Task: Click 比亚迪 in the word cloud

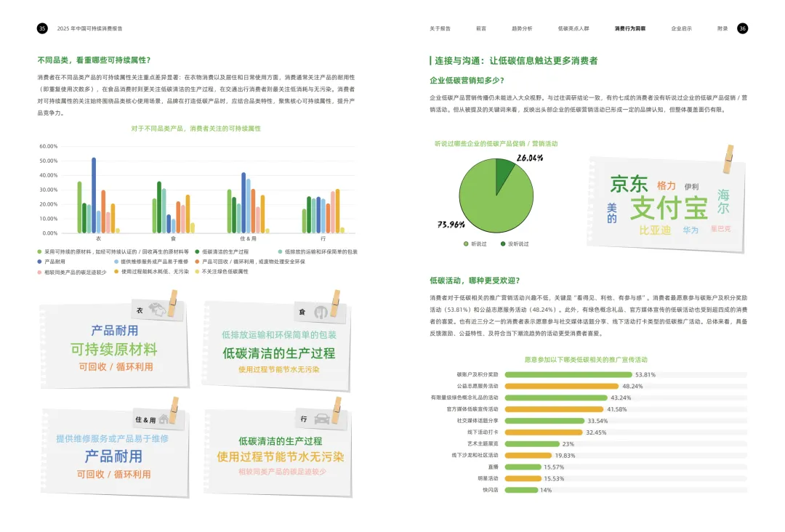Action: tap(655, 230)
